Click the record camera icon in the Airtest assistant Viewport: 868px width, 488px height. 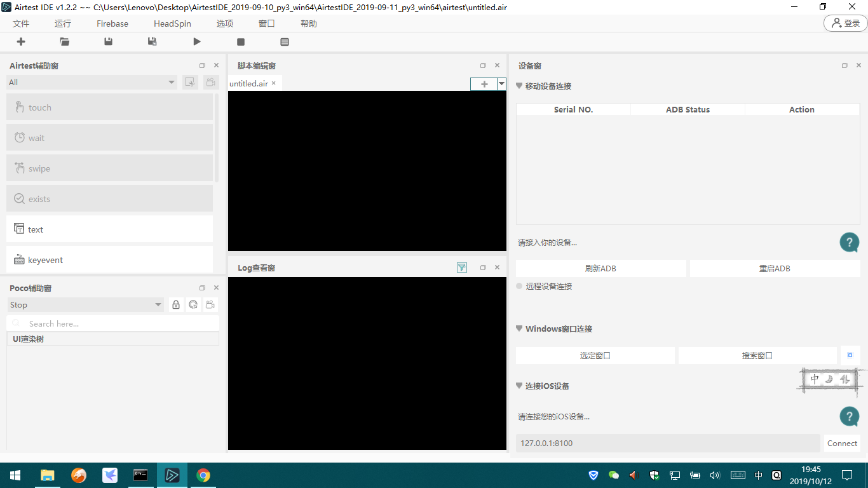coord(210,82)
